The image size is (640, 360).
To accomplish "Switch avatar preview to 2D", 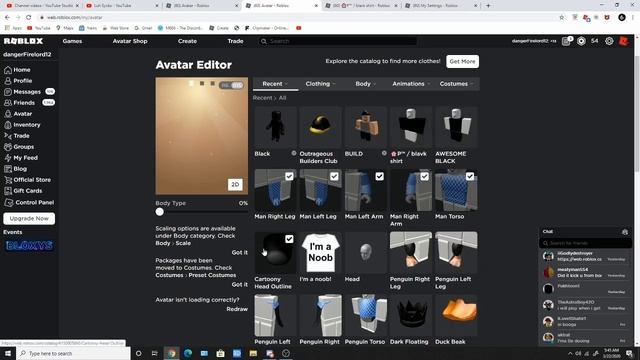I will (x=235, y=184).
